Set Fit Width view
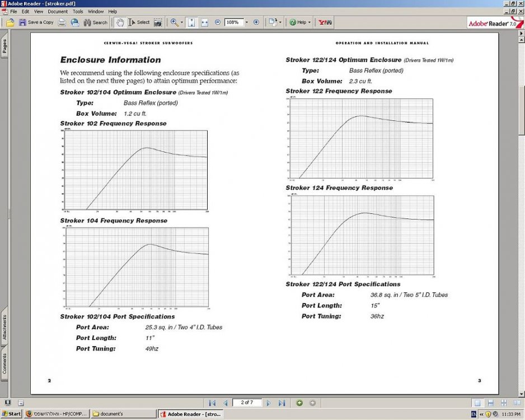 [x=205, y=22]
